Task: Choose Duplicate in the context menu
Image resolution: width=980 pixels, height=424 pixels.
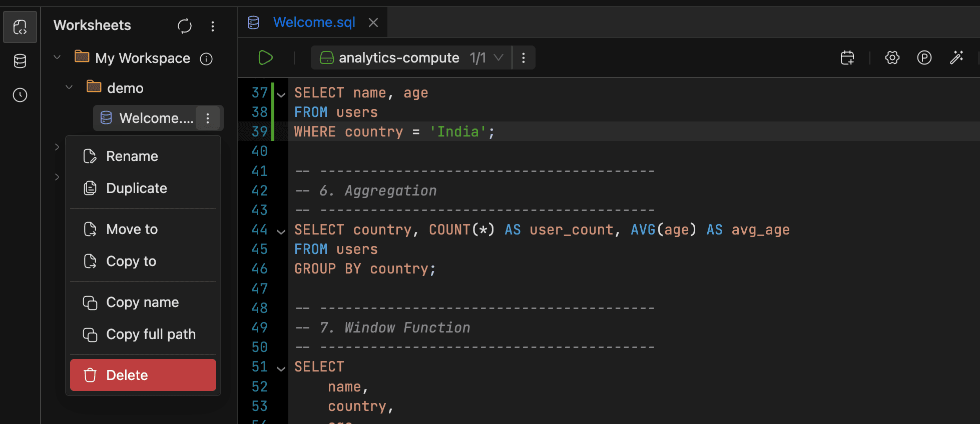Action: [x=136, y=188]
